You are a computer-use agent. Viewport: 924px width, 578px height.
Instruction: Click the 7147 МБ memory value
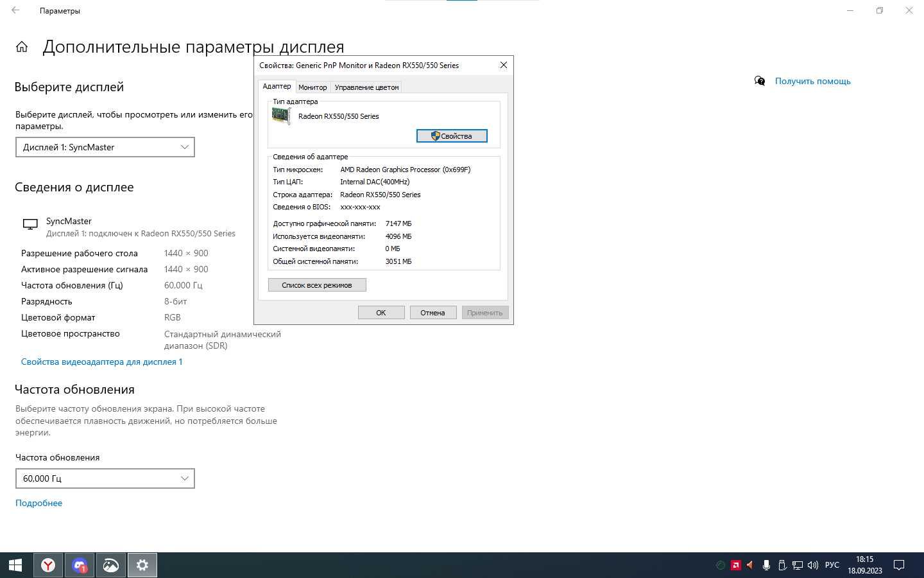398,223
